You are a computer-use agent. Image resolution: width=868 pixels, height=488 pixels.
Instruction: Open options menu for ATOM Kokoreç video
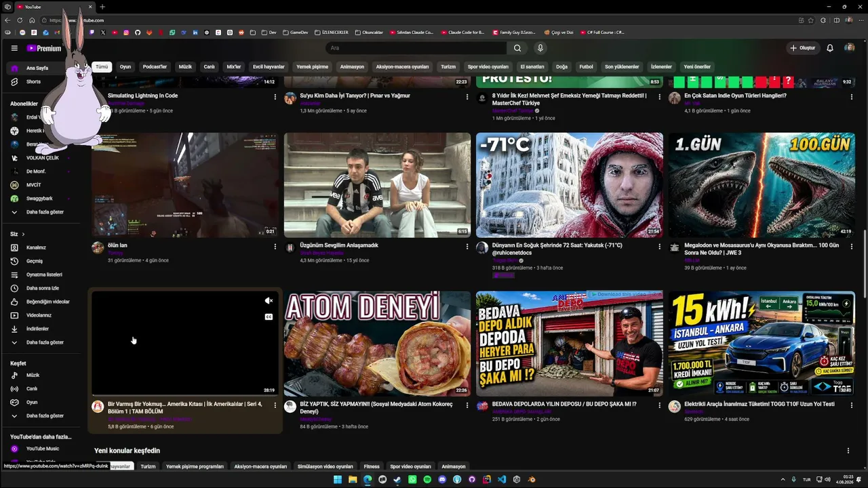pos(467,405)
